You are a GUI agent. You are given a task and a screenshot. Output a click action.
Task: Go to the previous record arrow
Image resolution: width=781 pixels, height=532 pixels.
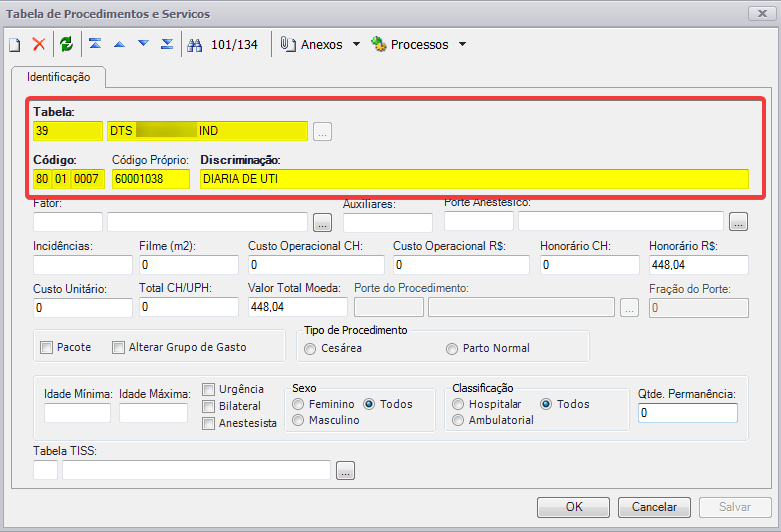119,44
